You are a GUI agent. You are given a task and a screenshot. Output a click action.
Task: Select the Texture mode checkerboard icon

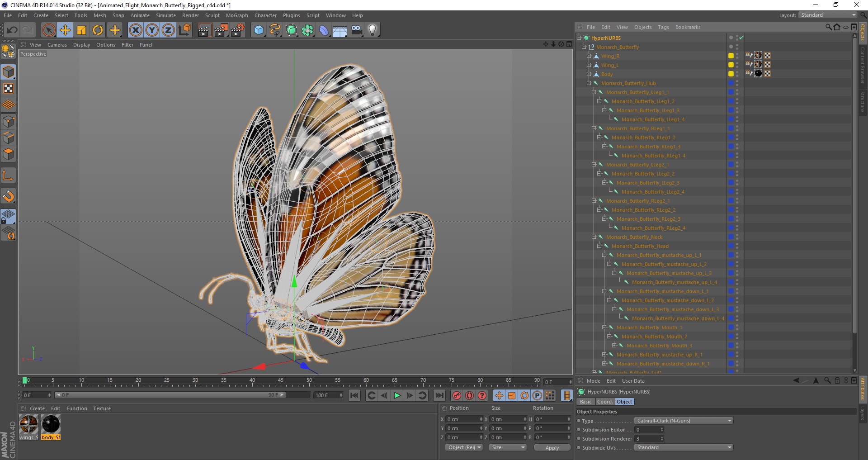coord(9,89)
